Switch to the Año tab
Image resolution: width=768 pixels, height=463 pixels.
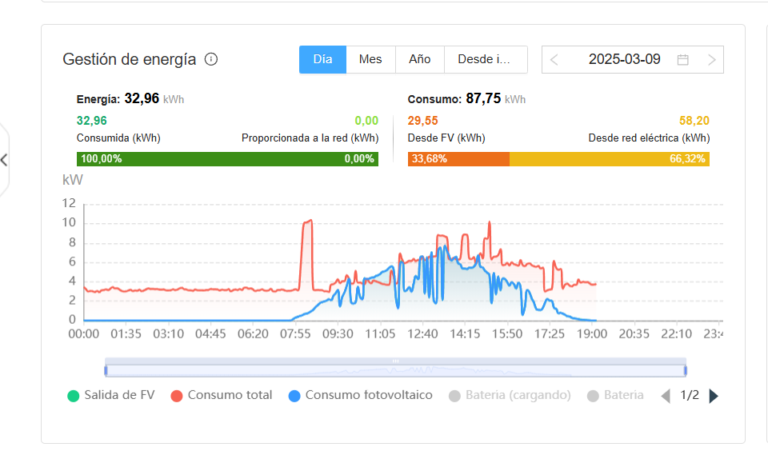coord(419,59)
